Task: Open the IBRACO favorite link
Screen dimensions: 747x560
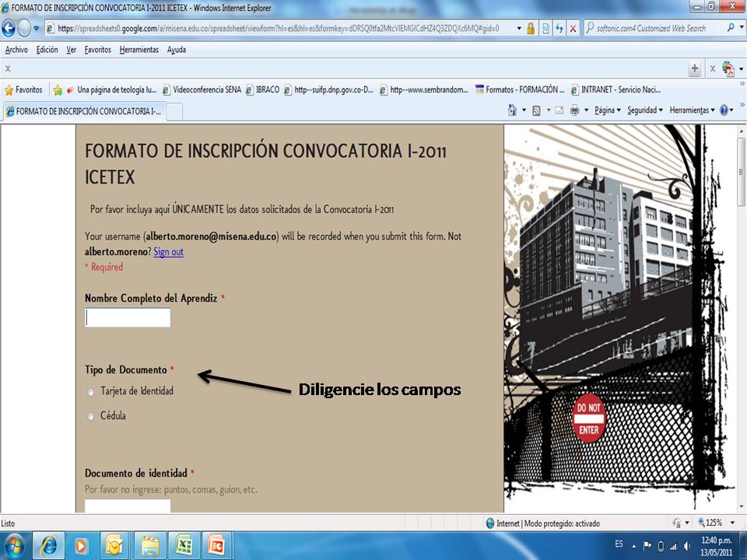Action: [x=262, y=89]
